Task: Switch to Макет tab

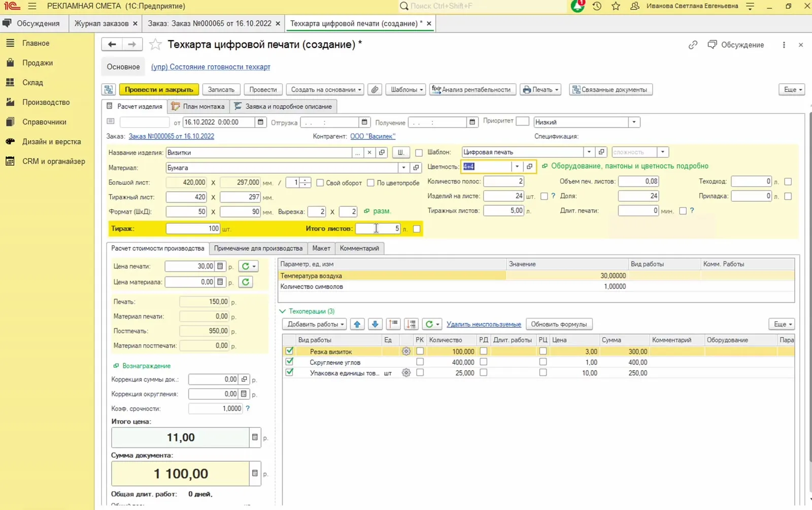Action: [x=321, y=248]
